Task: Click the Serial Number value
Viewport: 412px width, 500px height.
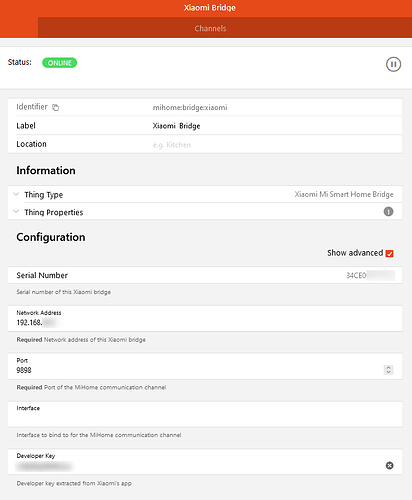Action: point(370,275)
